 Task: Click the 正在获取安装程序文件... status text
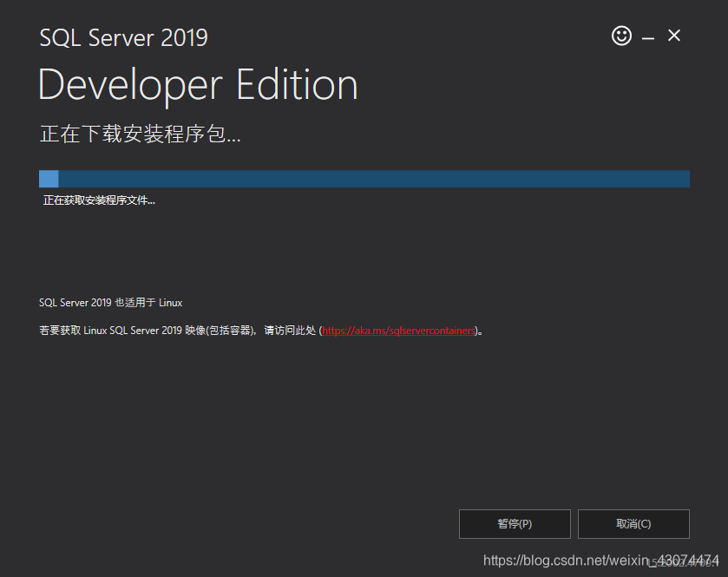[x=99, y=200]
